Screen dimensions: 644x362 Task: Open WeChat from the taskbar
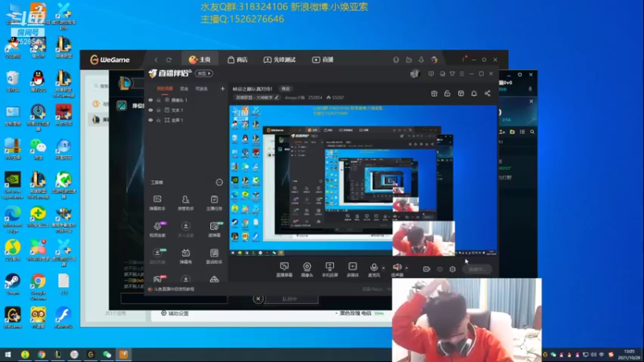[x=107, y=355]
